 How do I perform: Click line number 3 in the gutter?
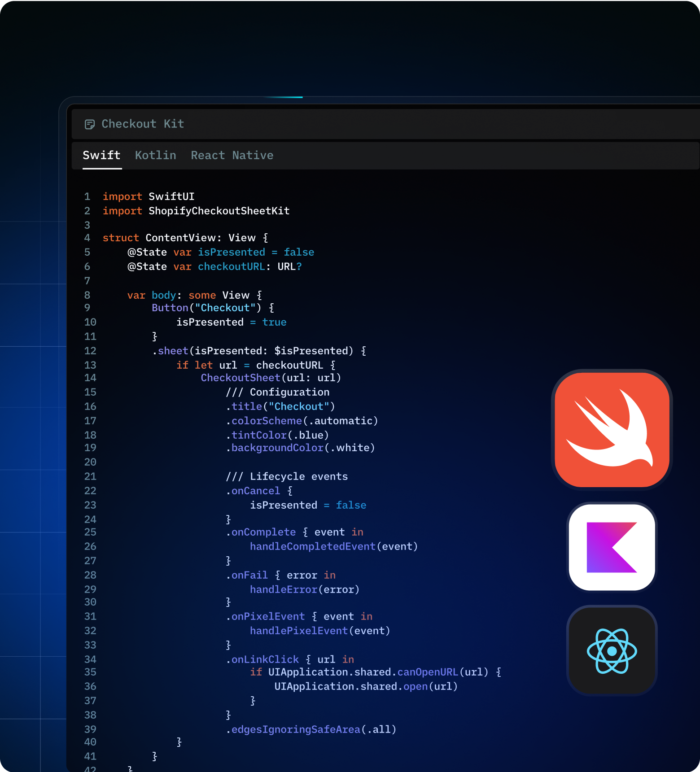coord(87,225)
